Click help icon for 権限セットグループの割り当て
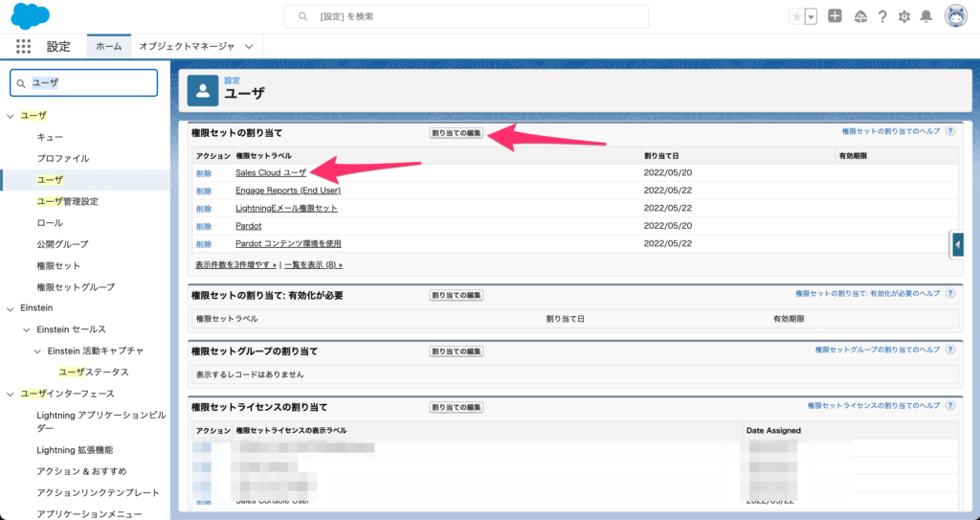Image resolution: width=980 pixels, height=520 pixels. (950, 350)
